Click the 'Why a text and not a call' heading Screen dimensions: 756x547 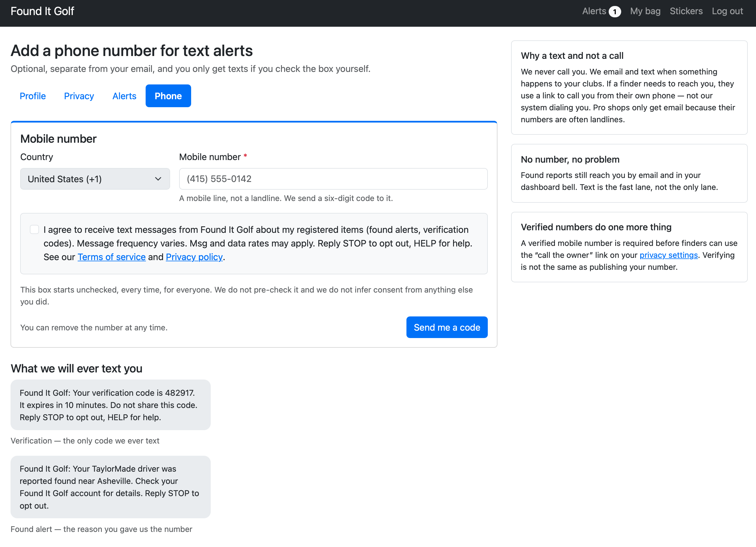point(572,56)
